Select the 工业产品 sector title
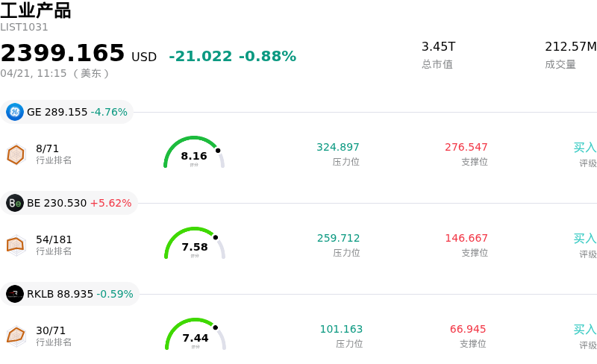The image size is (597, 364). click(x=36, y=10)
